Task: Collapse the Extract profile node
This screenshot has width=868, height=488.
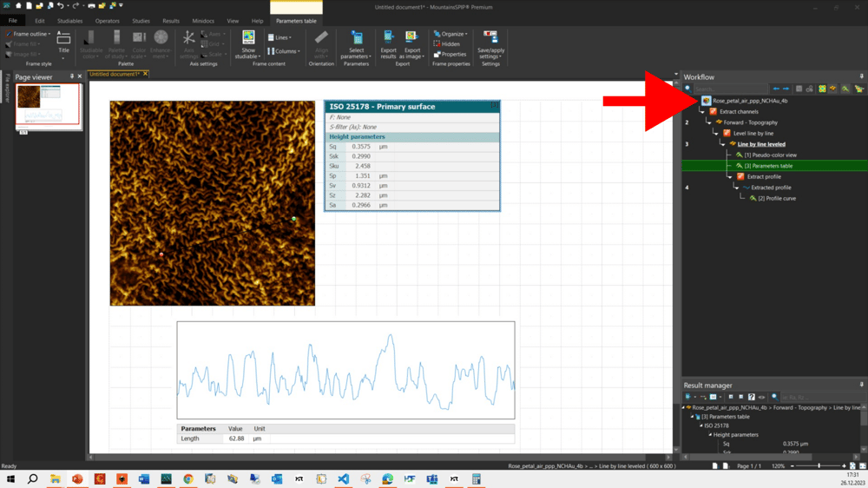Action: [x=730, y=176]
